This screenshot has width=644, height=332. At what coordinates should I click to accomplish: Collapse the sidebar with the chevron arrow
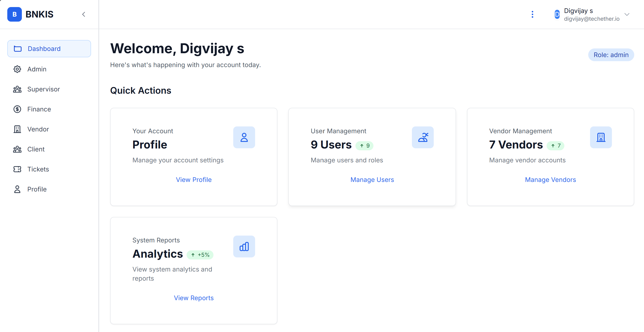(84, 14)
